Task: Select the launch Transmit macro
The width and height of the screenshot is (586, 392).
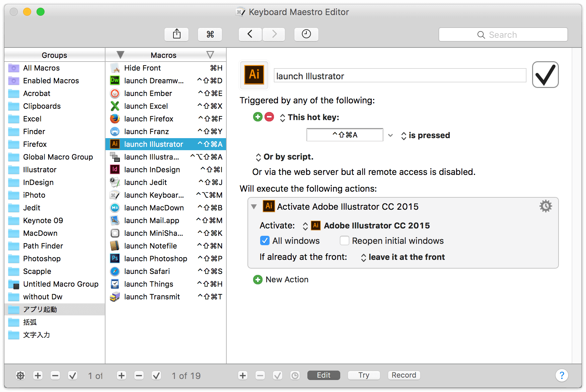Action: 166,297
